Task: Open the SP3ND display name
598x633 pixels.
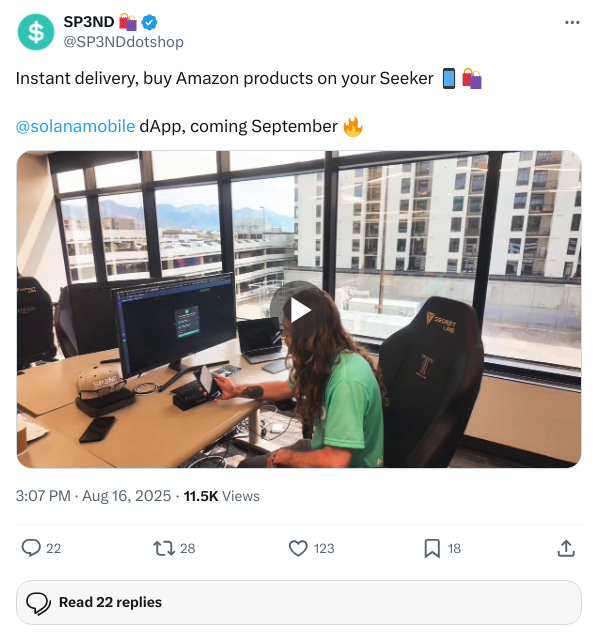Action: pos(89,22)
